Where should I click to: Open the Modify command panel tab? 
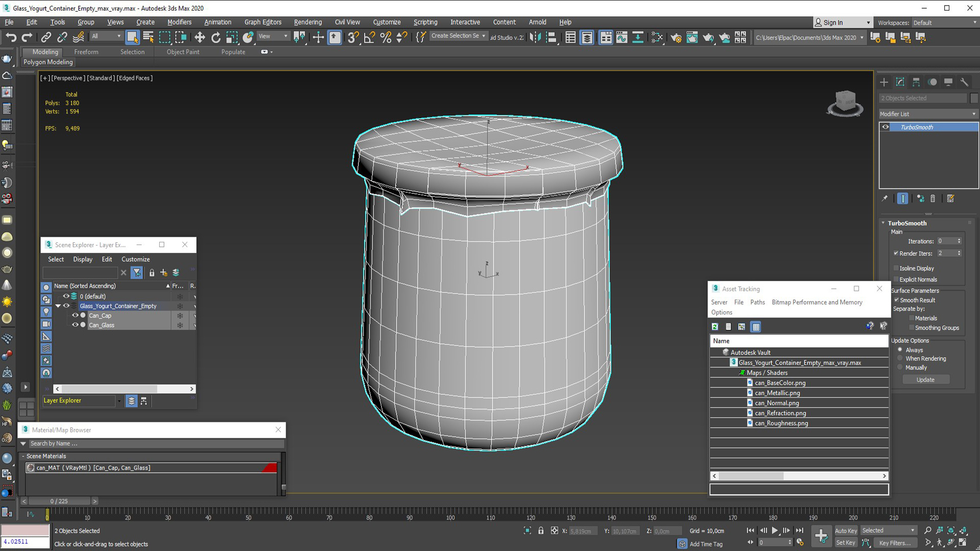(900, 82)
